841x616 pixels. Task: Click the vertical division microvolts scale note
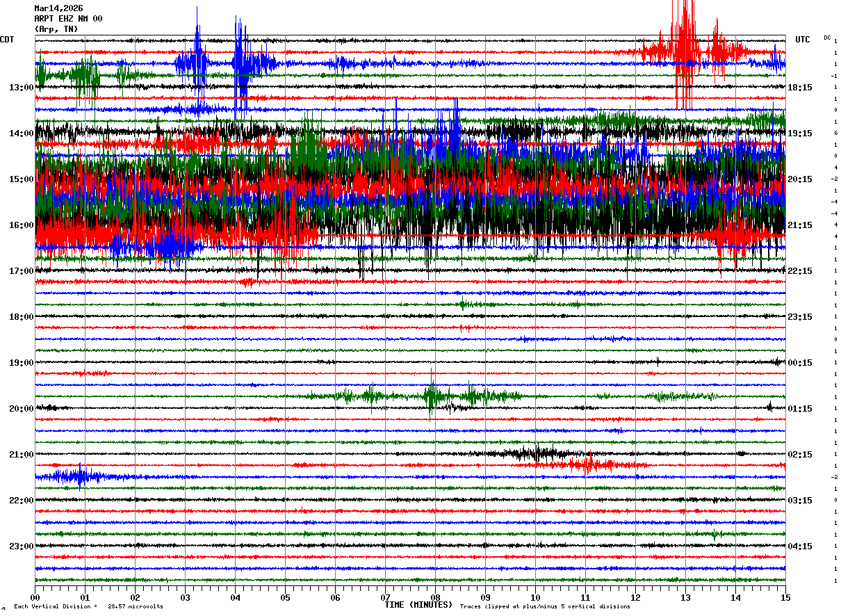88,606
